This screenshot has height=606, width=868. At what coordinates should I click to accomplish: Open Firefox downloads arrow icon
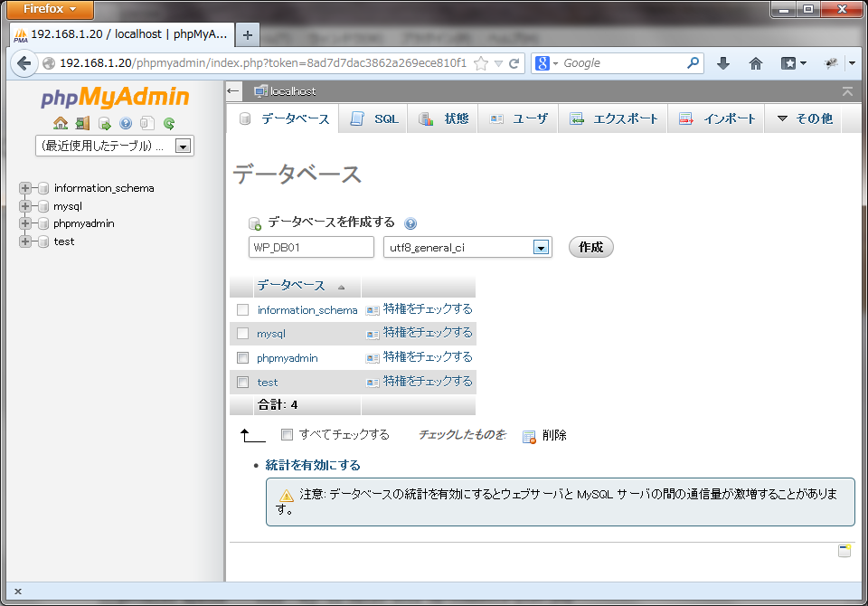coord(723,63)
